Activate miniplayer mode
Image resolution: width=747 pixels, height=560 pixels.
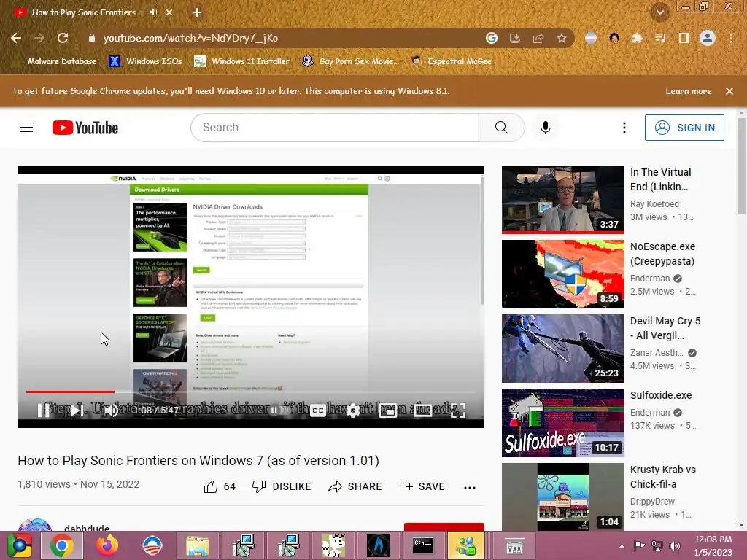(388, 410)
